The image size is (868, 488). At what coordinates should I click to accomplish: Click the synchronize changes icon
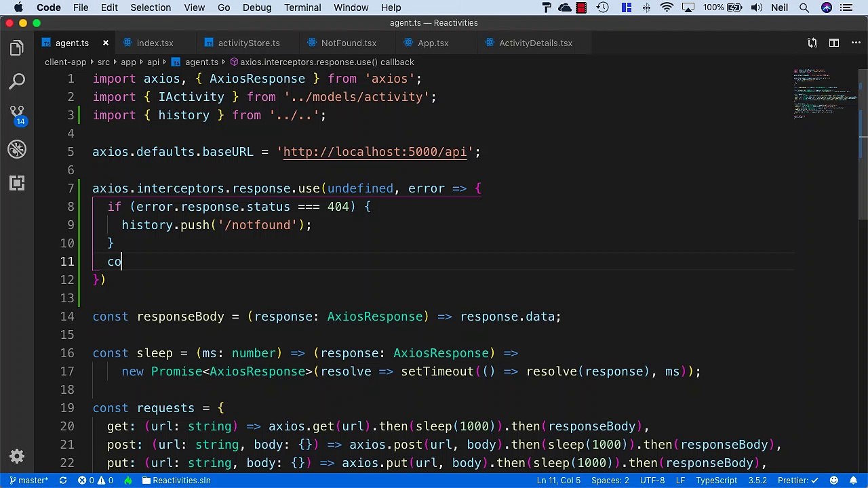pyautogui.click(x=63, y=480)
